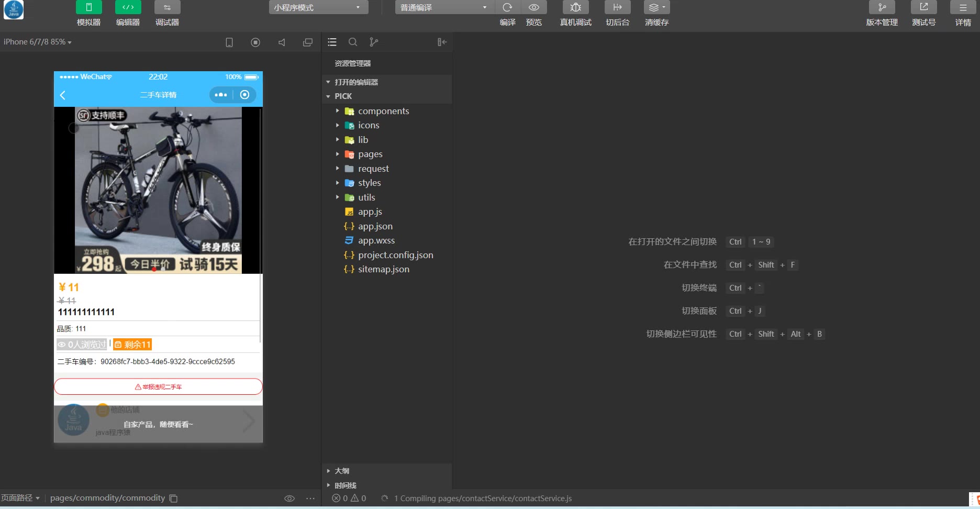Click the back arrow in simulator header
This screenshot has width=980, height=509.
click(x=63, y=95)
